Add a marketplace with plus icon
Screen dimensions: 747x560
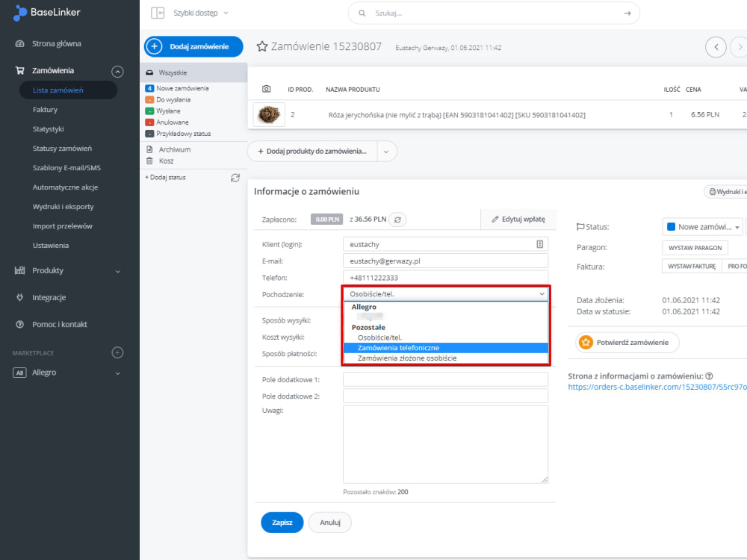tap(117, 352)
